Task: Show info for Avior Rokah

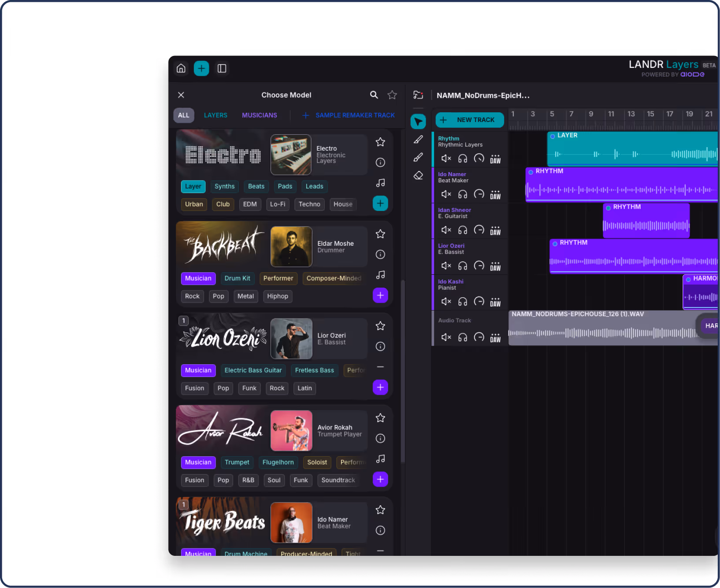Action: pyautogui.click(x=380, y=439)
